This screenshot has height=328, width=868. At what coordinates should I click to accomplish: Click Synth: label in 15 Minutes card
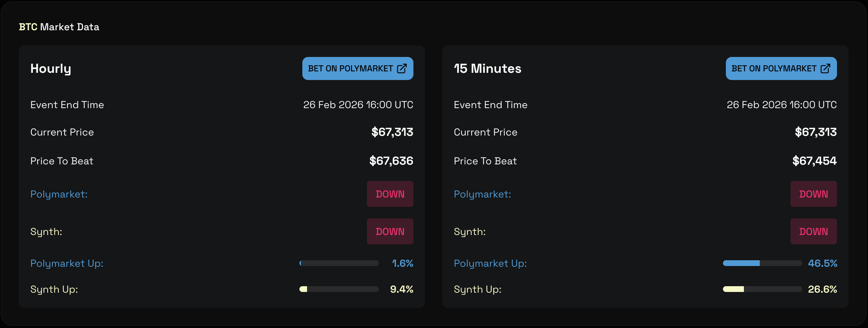pyautogui.click(x=470, y=232)
